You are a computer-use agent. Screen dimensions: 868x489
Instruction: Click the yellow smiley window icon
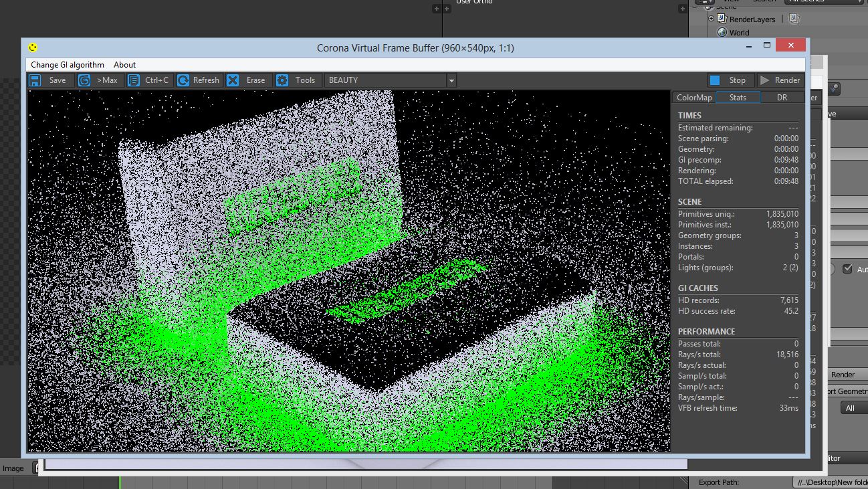[33, 47]
